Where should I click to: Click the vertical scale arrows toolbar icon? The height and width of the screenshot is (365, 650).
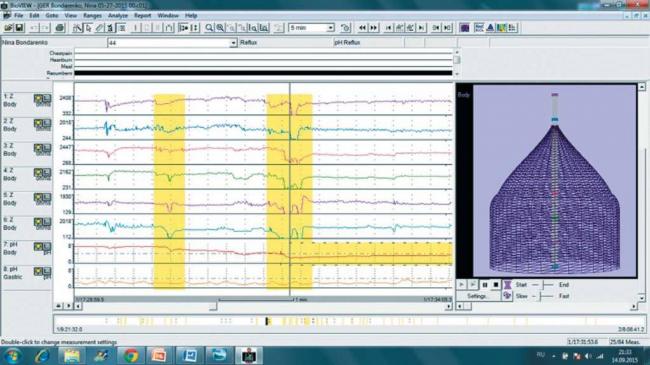[194, 28]
